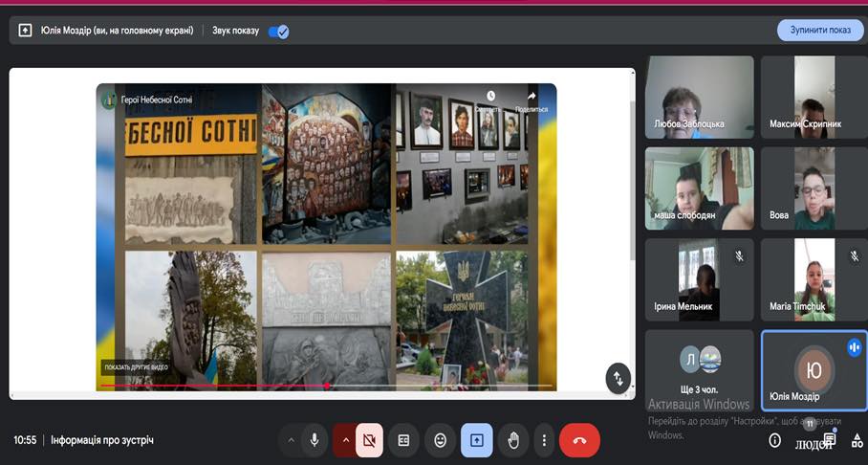Open the emoji reactions button
Screen dimensions: 868x465
pos(440,440)
